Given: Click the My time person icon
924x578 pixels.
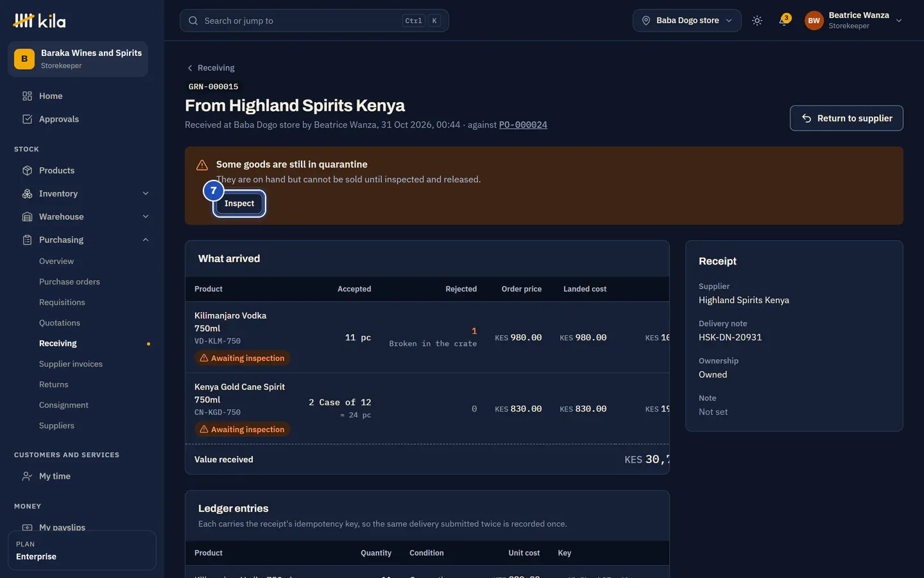Looking at the screenshot, I should 27,476.
